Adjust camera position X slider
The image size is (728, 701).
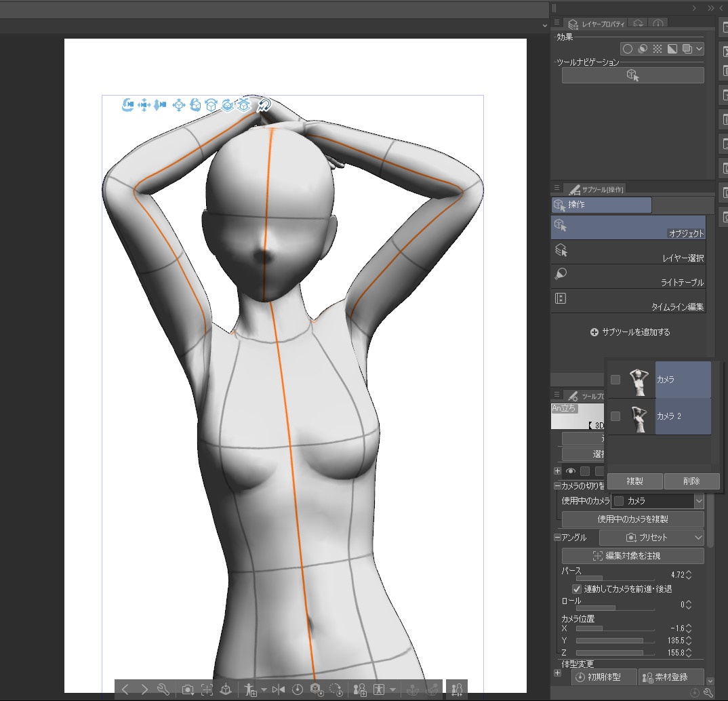615,628
